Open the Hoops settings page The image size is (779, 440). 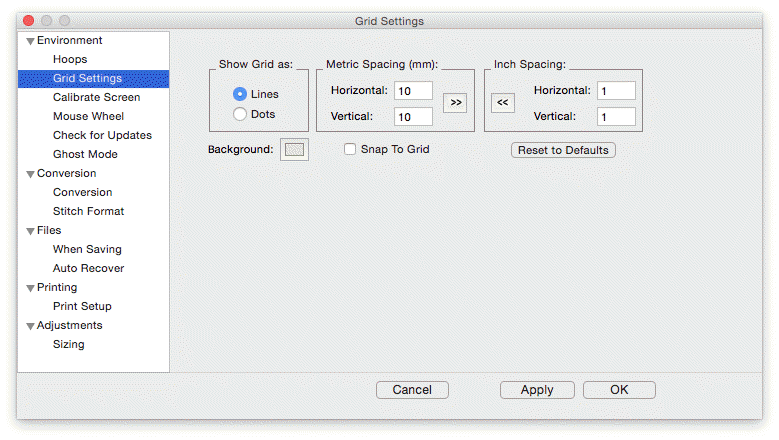(x=70, y=60)
